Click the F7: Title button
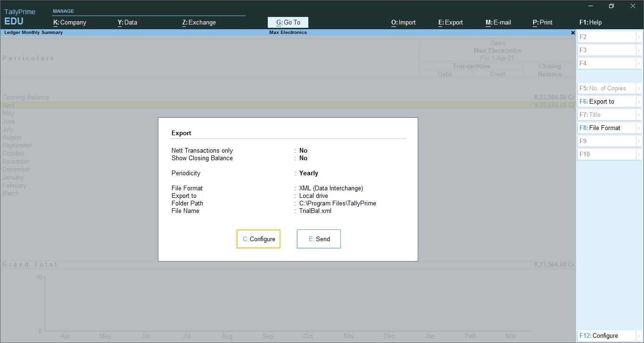 [x=607, y=114]
